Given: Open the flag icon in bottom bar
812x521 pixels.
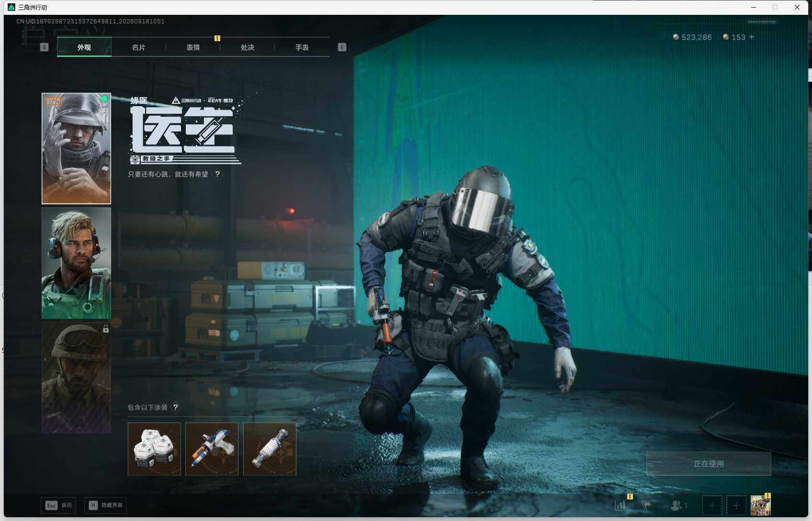Looking at the screenshot, I should click(x=646, y=505).
